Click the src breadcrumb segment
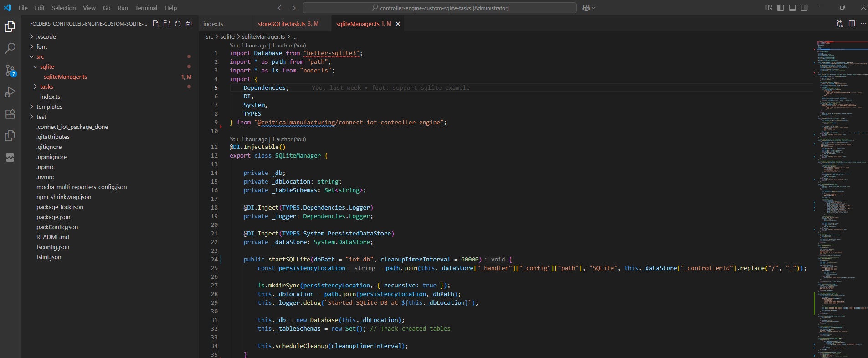Screen dimensions: 868x358 (x=210, y=36)
